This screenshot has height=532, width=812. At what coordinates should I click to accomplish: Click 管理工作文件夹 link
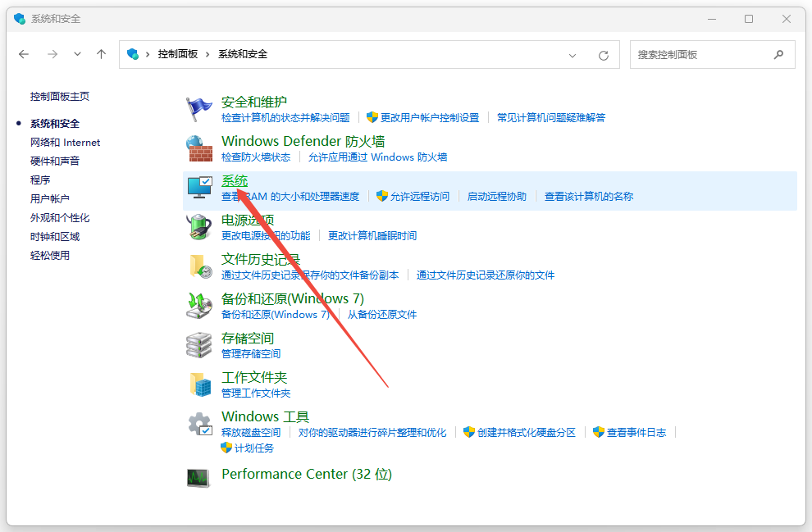(x=256, y=393)
